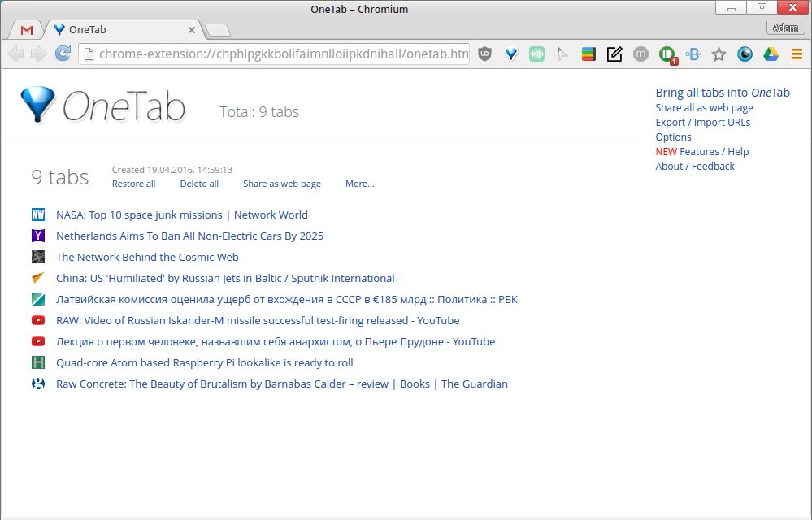Open RAW Iskander-M missile YouTube link
Image resolution: width=812 pixels, height=520 pixels.
pyautogui.click(x=258, y=320)
